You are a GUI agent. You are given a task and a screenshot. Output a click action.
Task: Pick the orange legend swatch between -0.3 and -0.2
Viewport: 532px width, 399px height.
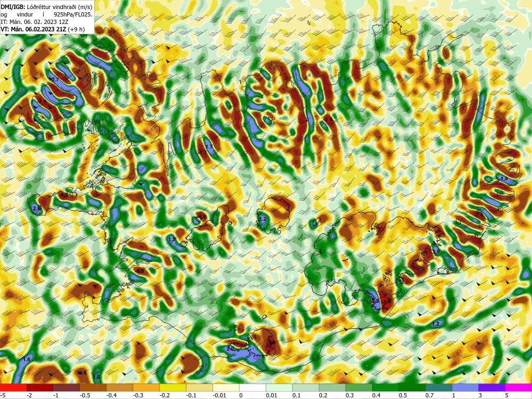[146, 387]
